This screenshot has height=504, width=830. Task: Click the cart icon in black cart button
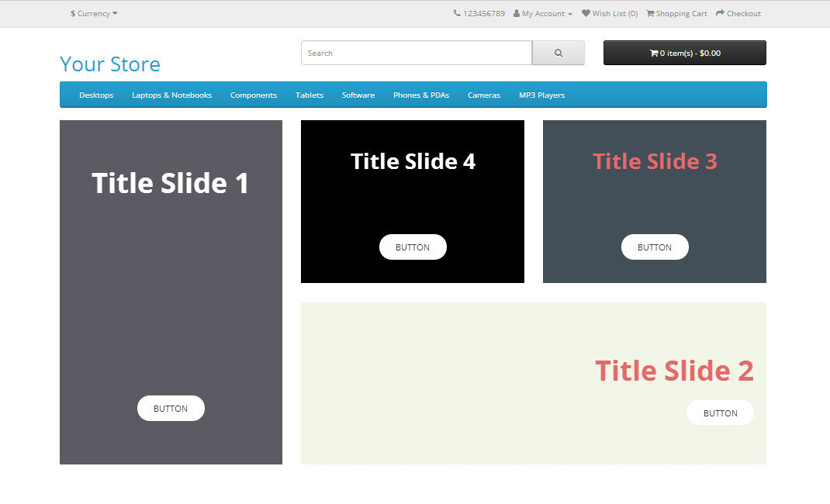click(654, 54)
